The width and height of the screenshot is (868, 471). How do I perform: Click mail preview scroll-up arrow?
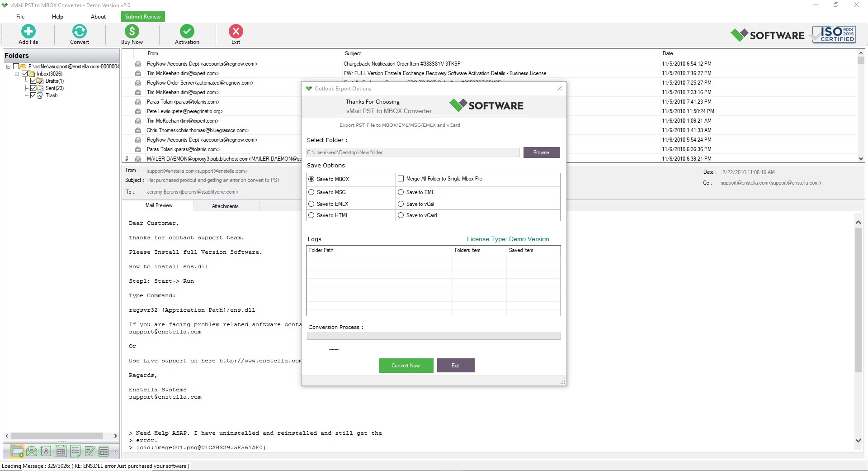858,222
